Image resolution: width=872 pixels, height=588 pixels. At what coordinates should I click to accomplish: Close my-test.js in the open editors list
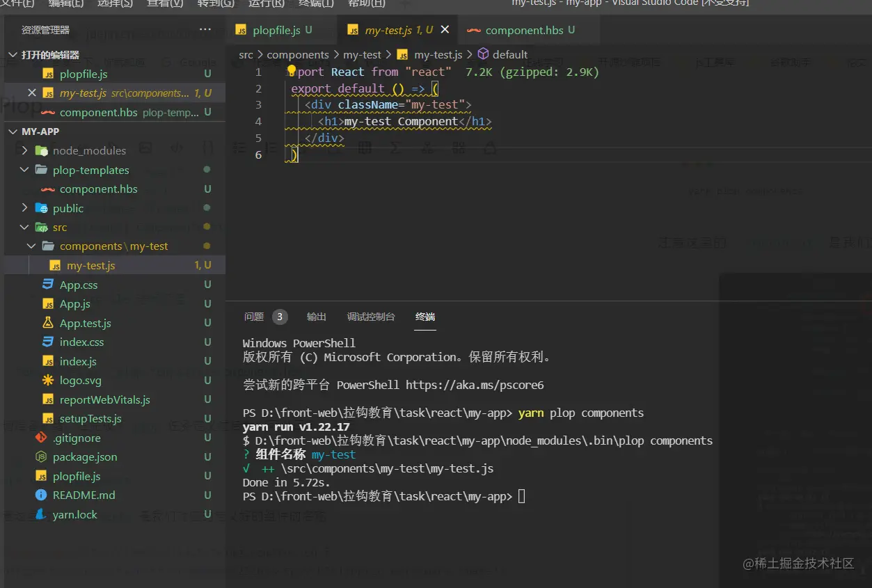coord(31,93)
